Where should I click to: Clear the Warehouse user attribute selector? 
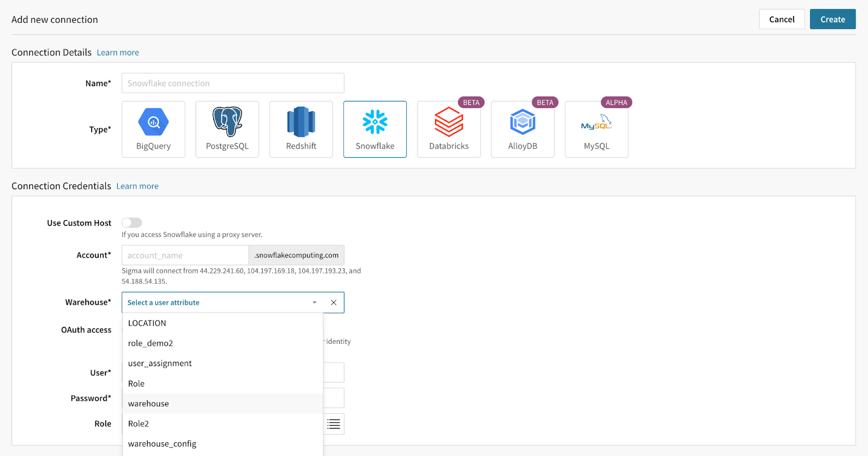click(x=334, y=303)
